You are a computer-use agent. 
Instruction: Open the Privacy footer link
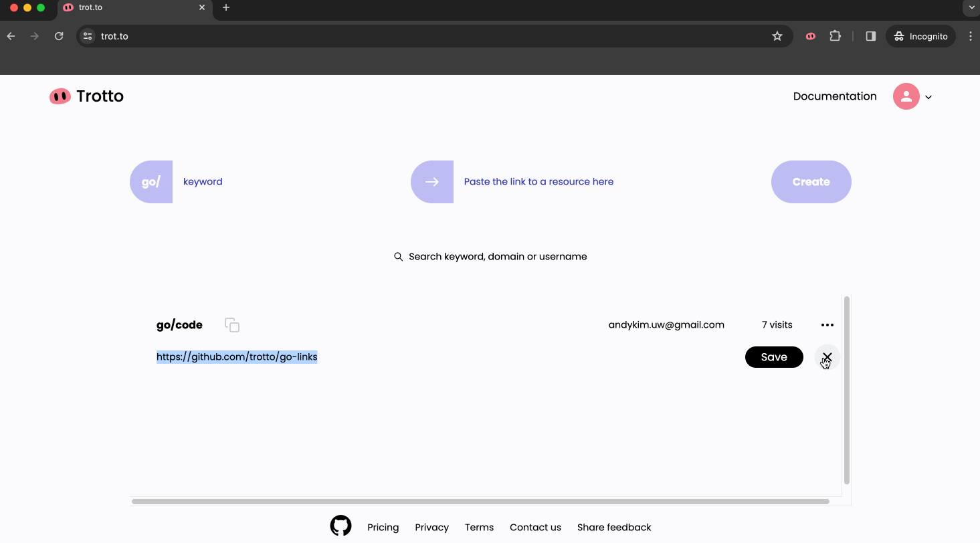click(432, 528)
